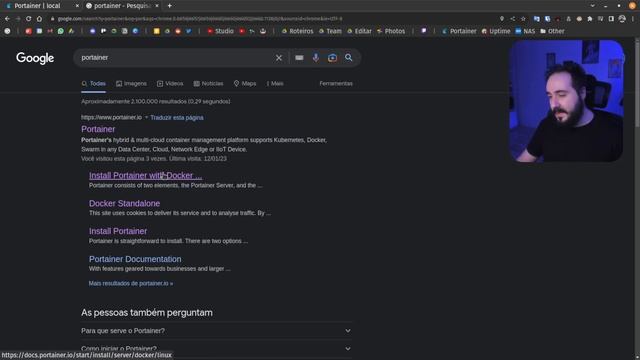Viewport: 640px width, 360px height.
Task: Open the 'Portainer Documentation' sitelink
Action: point(135,259)
